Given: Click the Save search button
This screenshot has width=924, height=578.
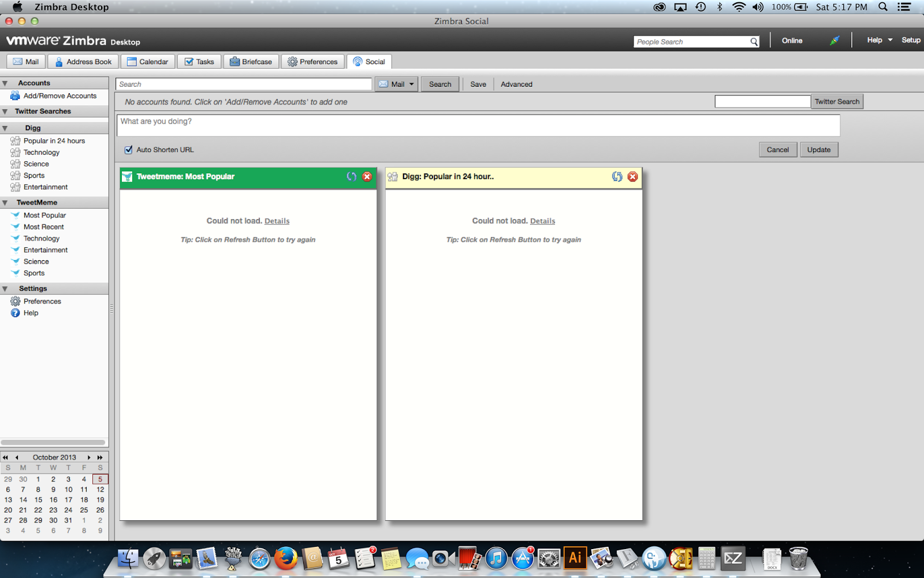Looking at the screenshot, I should [478, 84].
